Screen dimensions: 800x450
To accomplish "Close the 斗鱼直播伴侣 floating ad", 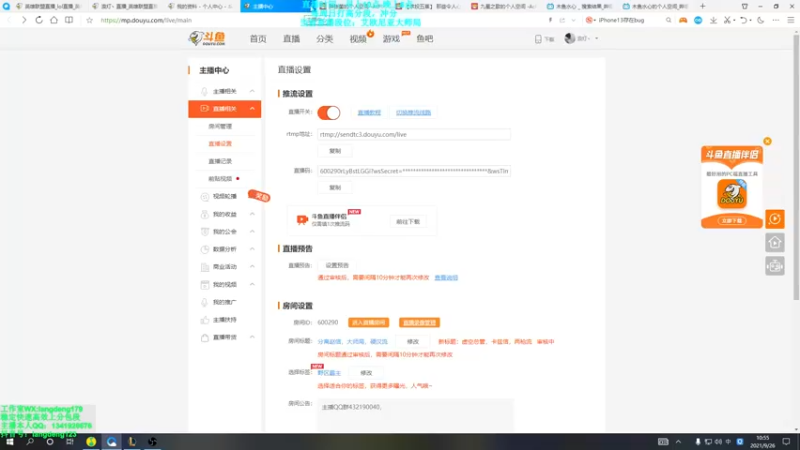I will click(767, 141).
